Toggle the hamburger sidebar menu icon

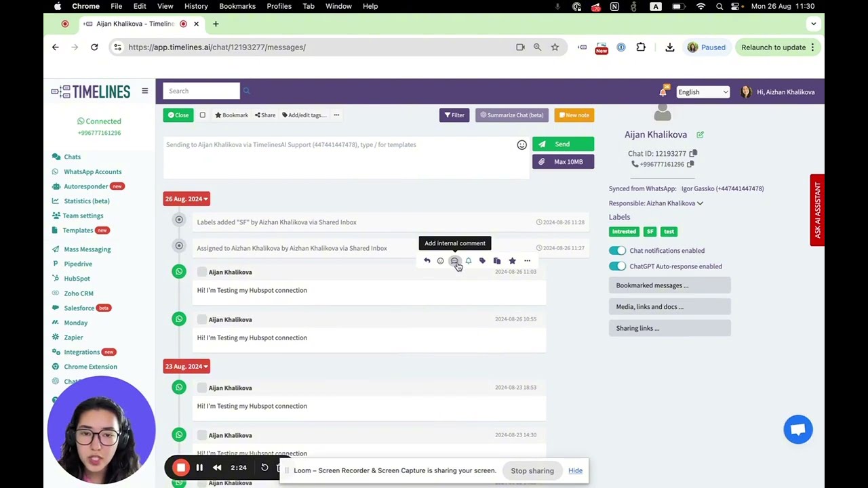tap(144, 91)
